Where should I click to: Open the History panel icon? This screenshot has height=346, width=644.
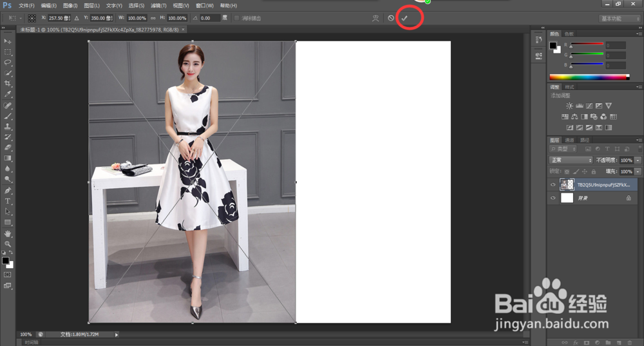pyautogui.click(x=538, y=39)
